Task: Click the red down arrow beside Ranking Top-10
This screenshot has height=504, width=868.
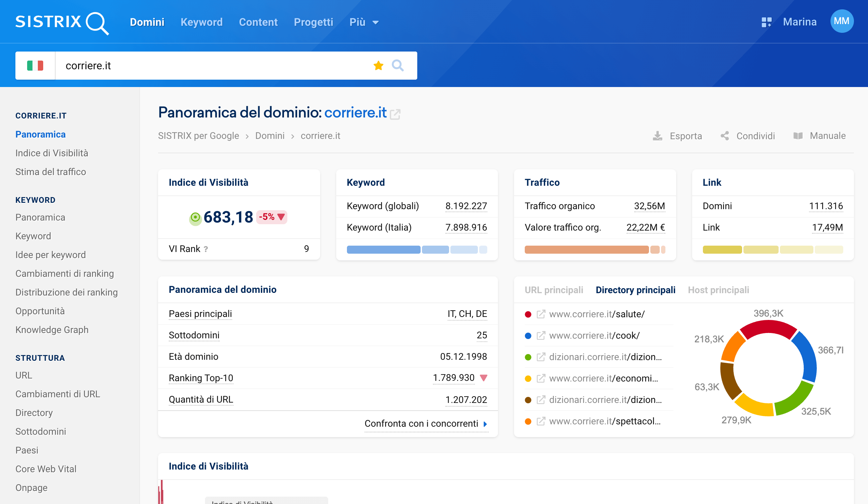Action: [x=483, y=378]
